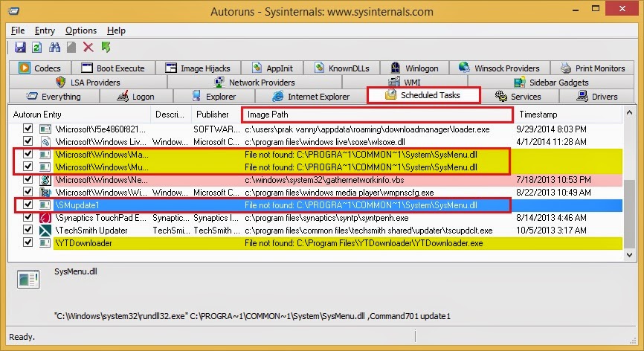Switch to the Services tab
Screen dimensions: 644x351
518,97
